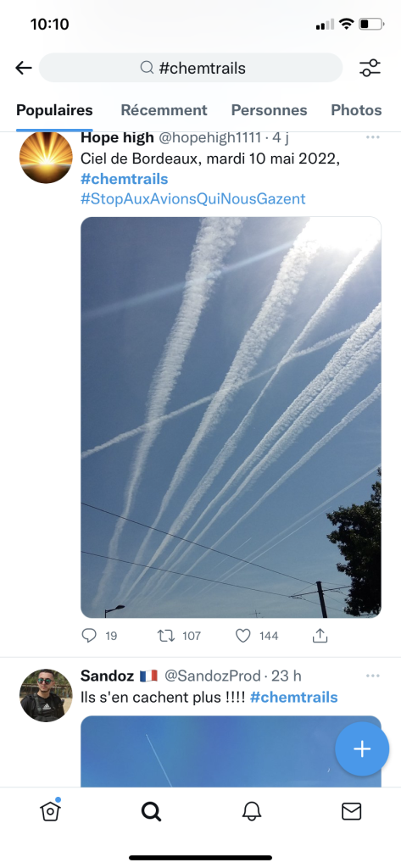Like Hope high's chemtrails tweet
This screenshot has height=868, width=401.
[243, 636]
